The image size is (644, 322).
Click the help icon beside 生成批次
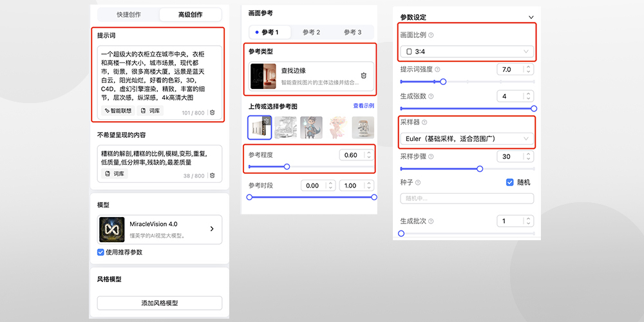point(430,222)
